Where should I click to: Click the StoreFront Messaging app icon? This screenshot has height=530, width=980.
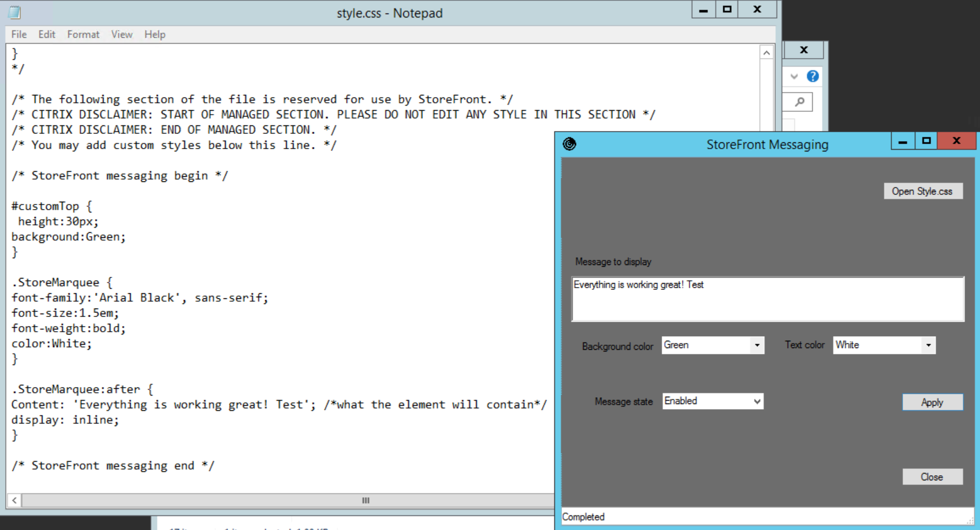tap(569, 144)
